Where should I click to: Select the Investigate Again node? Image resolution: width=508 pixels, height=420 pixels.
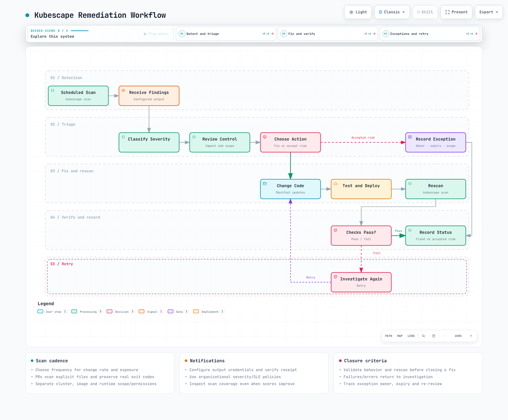click(361, 282)
